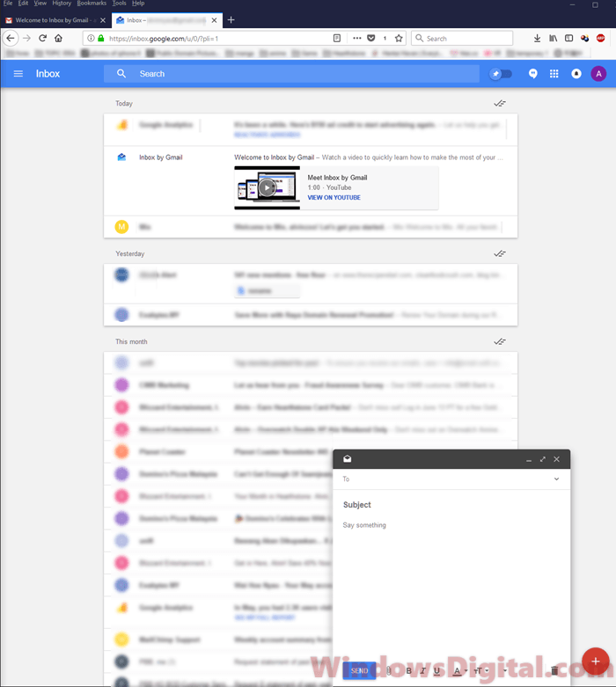Screen dimensions: 616x687
Task: Open text color dropdown in compose
Action: [459, 671]
